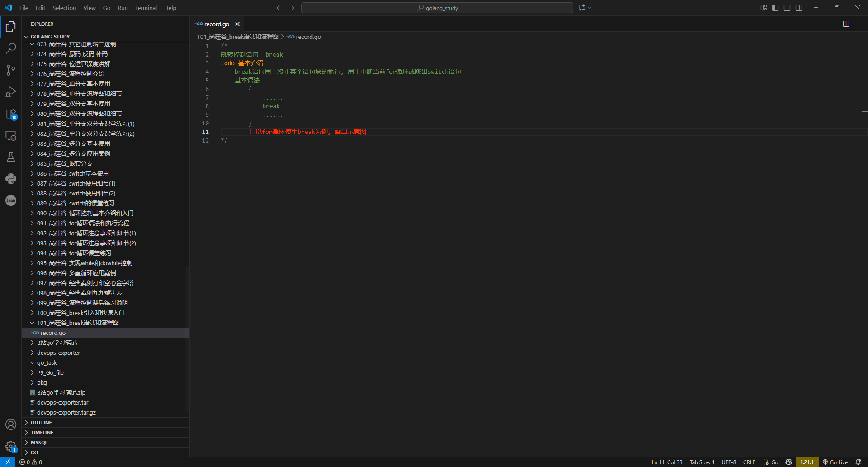Click the Go version 1.21.1 indicator
The width and height of the screenshot is (868, 467).
point(807,462)
